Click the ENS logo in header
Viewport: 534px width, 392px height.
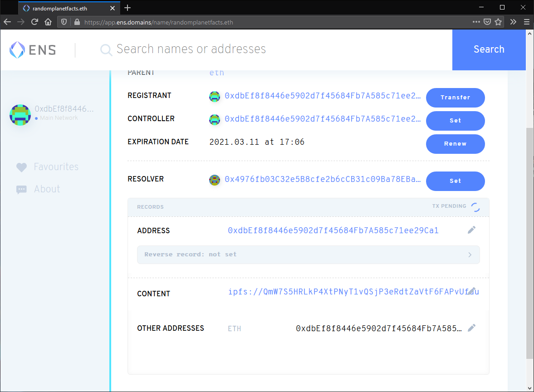tap(33, 49)
